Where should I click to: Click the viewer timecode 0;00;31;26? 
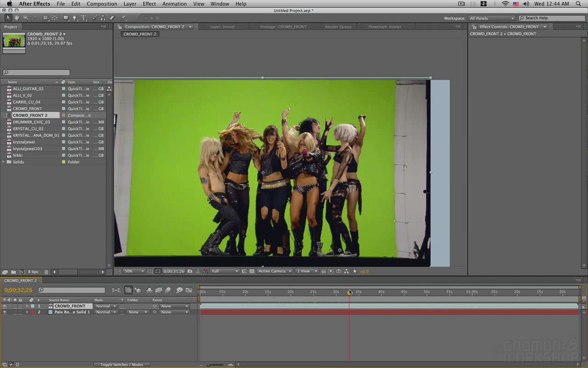(174, 271)
